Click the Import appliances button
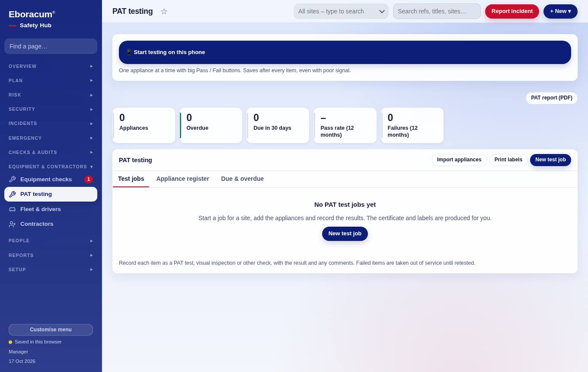Image resolution: width=588 pixels, height=372 pixels. tap(459, 160)
